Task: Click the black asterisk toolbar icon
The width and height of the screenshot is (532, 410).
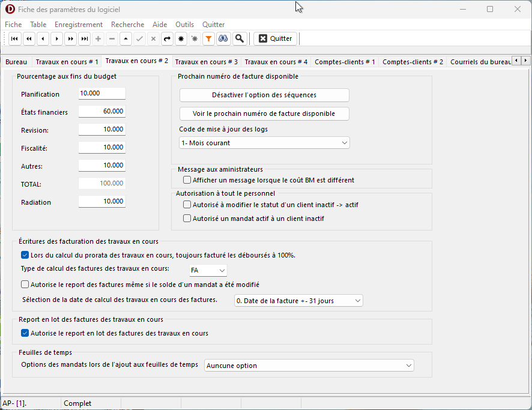Action: pyautogui.click(x=181, y=38)
